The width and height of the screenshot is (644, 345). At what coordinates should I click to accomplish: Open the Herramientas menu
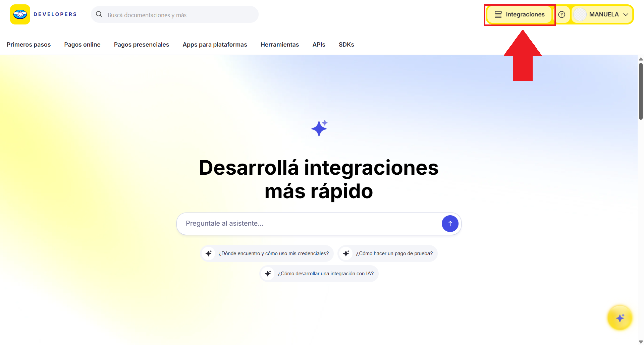[280, 45]
